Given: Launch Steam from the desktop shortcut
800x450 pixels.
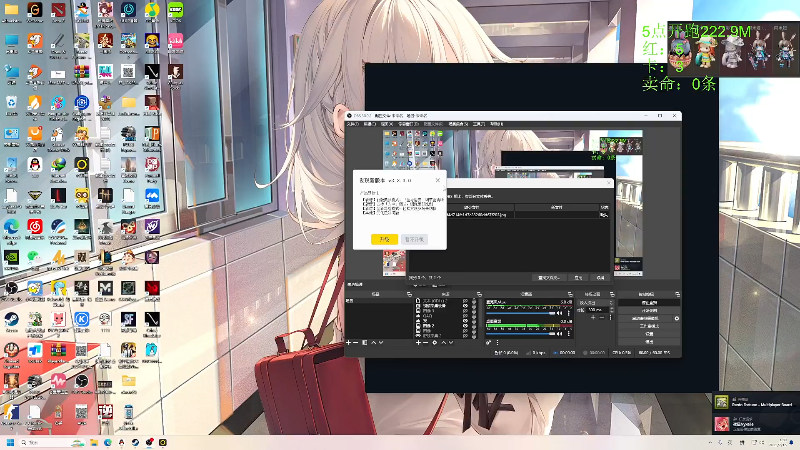Looking at the screenshot, I should pyautogui.click(x=11, y=319).
